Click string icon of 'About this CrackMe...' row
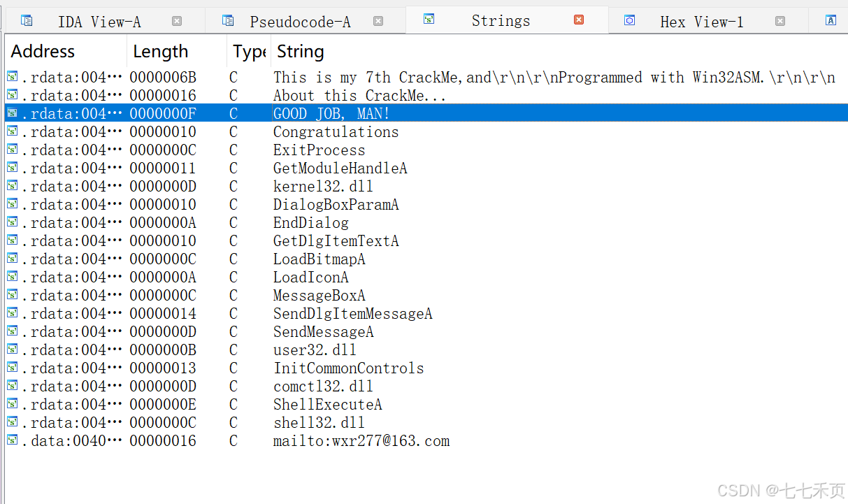 12,94
